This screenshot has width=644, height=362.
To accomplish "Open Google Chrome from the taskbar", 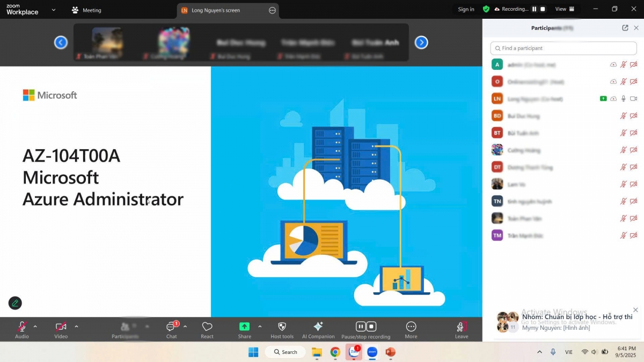I will [335, 352].
